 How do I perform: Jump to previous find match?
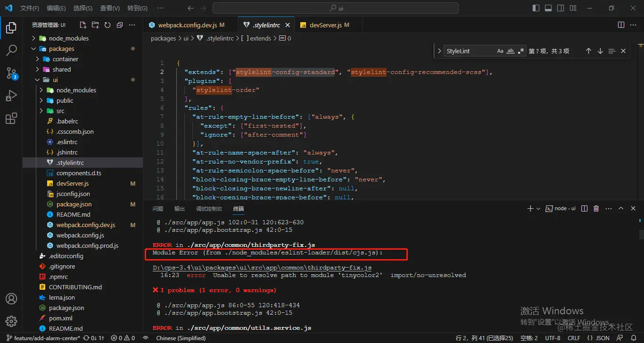[588, 51]
